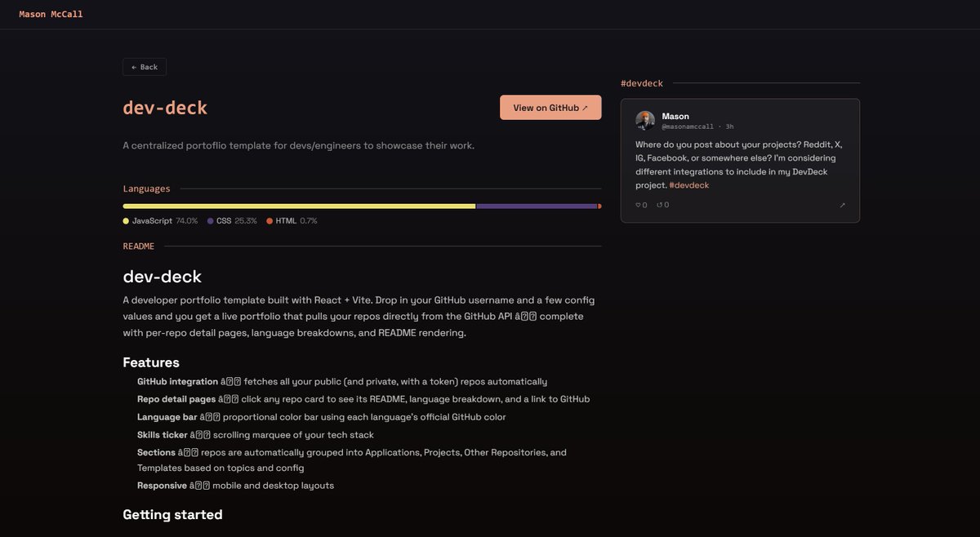980x537 pixels.
Task: Select the CSS 25.3% legend label
Action: tap(237, 221)
